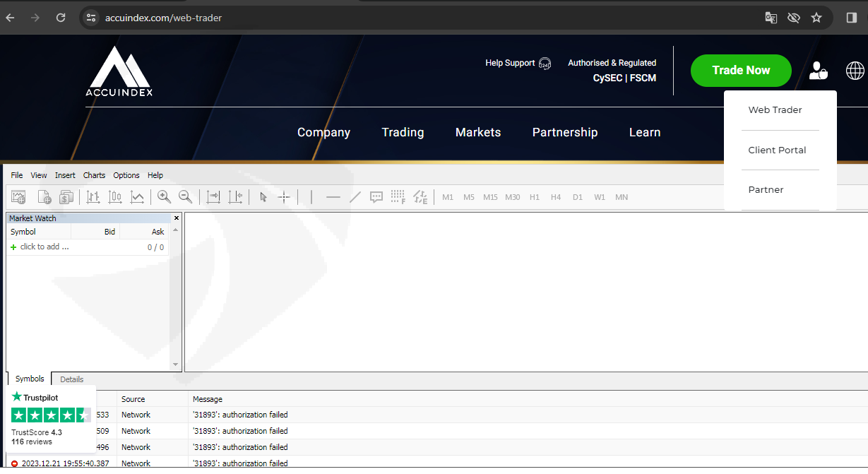
Task: Select the text label tool
Action: pyautogui.click(x=376, y=197)
